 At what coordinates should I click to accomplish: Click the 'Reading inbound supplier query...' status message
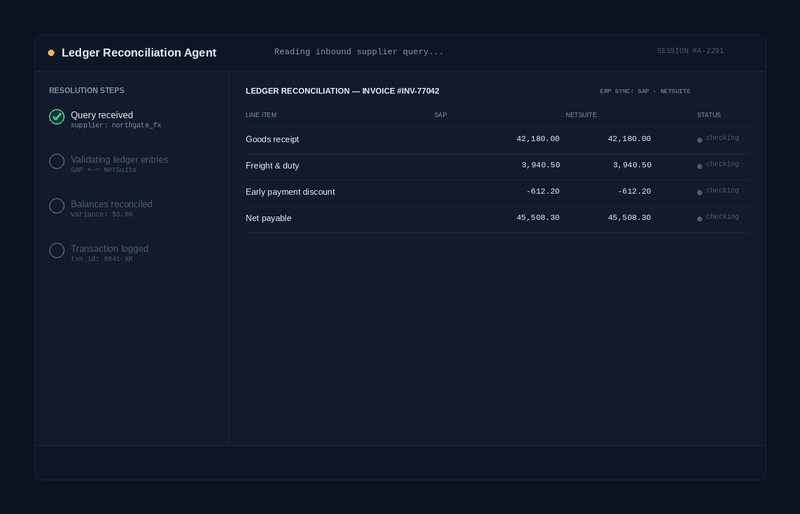pos(359,52)
